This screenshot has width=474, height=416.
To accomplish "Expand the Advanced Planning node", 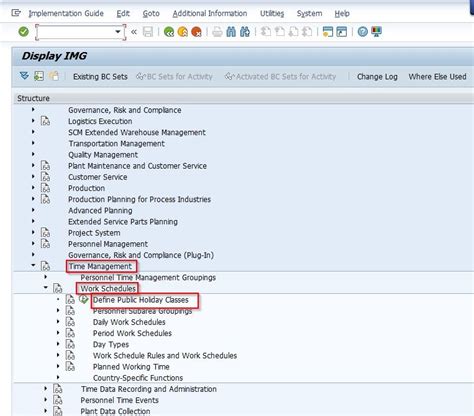I will (x=33, y=210).
